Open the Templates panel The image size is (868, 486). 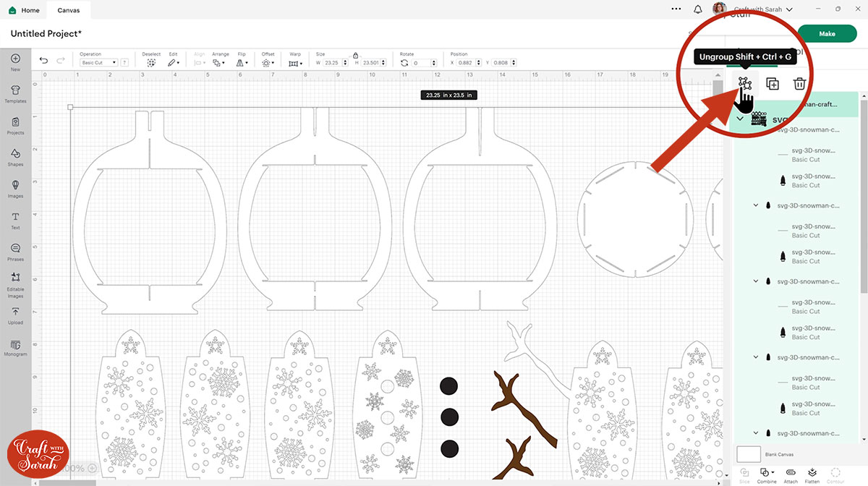point(15,93)
